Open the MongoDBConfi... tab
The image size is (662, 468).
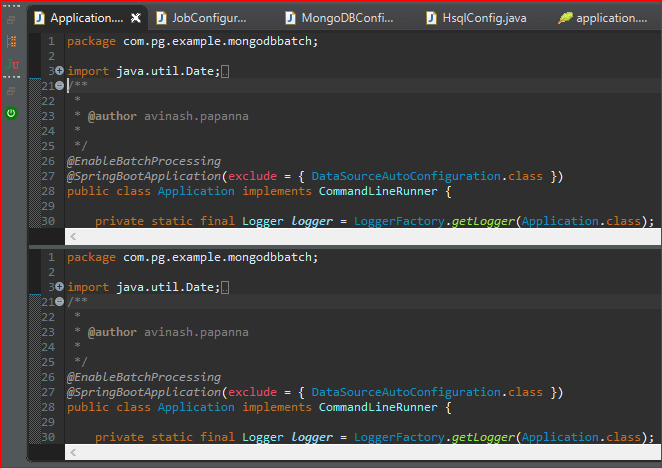tap(339, 18)
